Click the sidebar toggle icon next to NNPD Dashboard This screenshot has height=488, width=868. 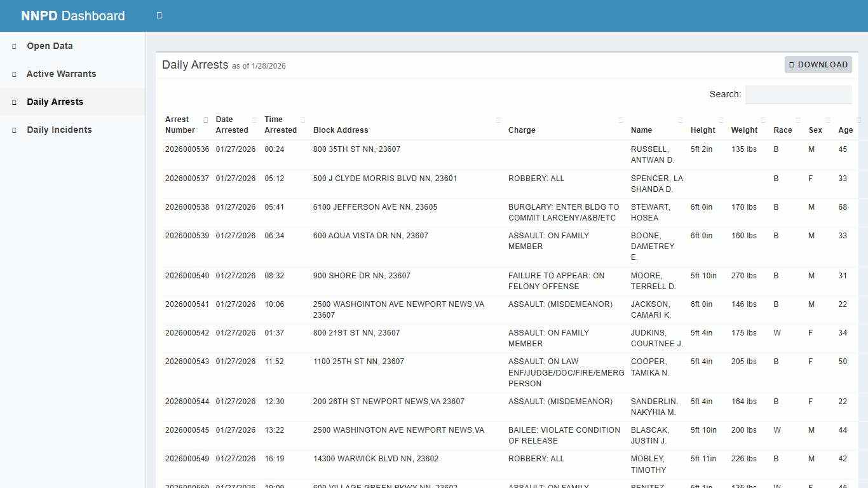(x=158, y=15)
